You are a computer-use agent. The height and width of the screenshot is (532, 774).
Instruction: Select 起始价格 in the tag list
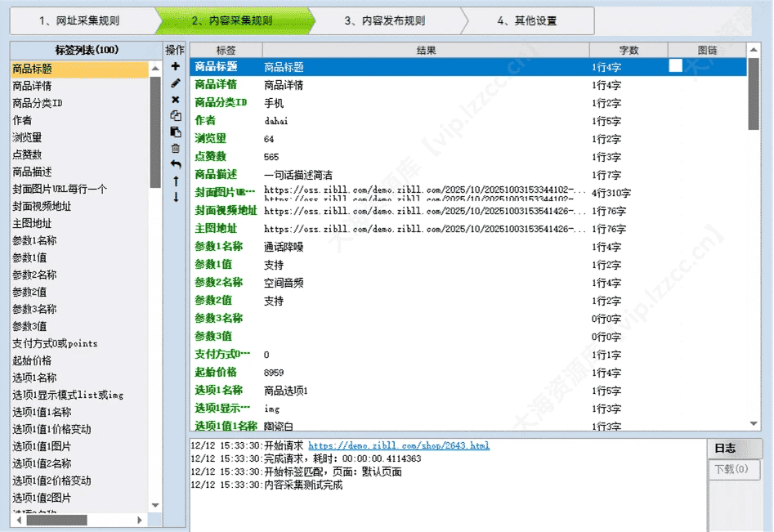79,360
